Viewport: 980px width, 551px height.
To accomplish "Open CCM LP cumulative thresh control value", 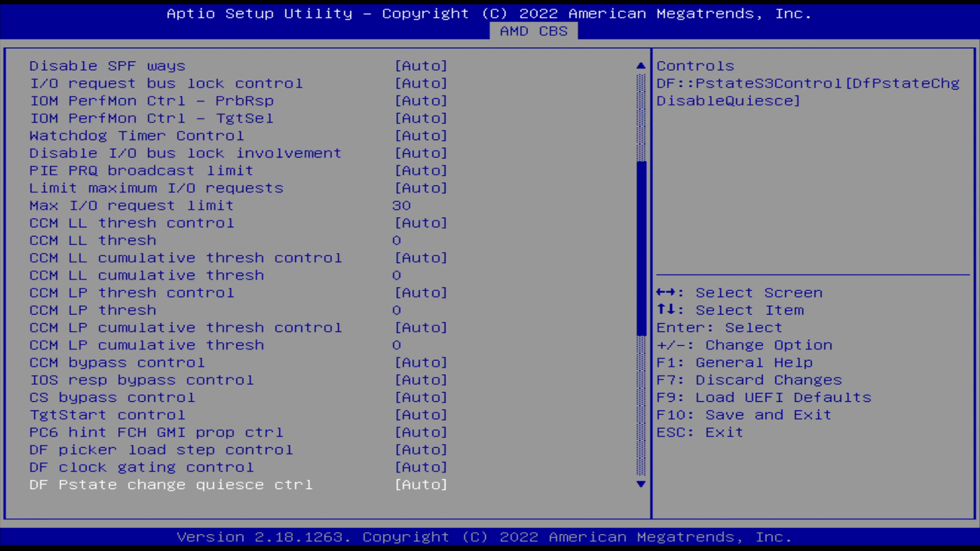I will (421, 328).
